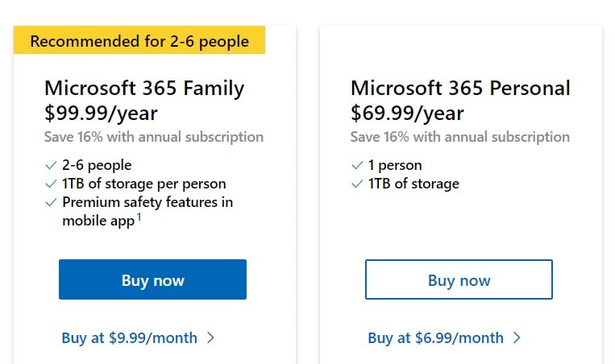Click the yellow "Recommended for 2-6 people" banner

click(x=139, y=41)
